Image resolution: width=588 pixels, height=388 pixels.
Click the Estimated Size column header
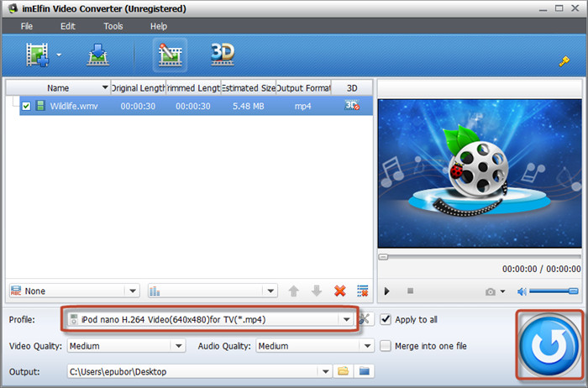pos(249,88)
